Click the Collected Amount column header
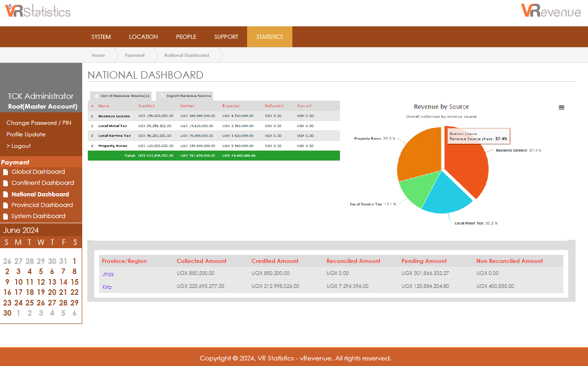 [x=202, y=261]
